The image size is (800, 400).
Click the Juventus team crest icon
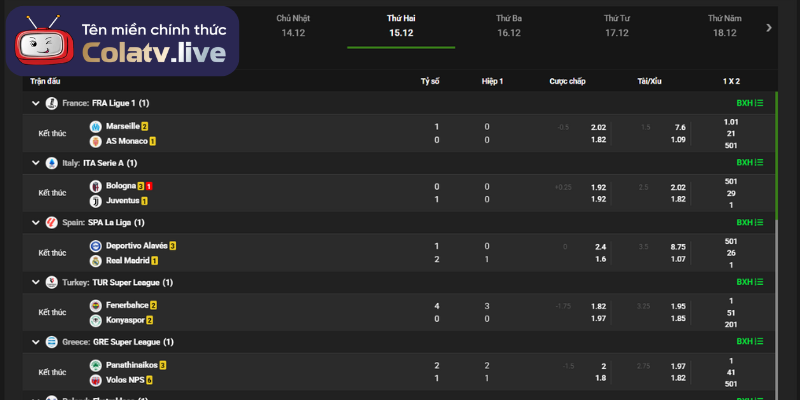pos(96,201)
